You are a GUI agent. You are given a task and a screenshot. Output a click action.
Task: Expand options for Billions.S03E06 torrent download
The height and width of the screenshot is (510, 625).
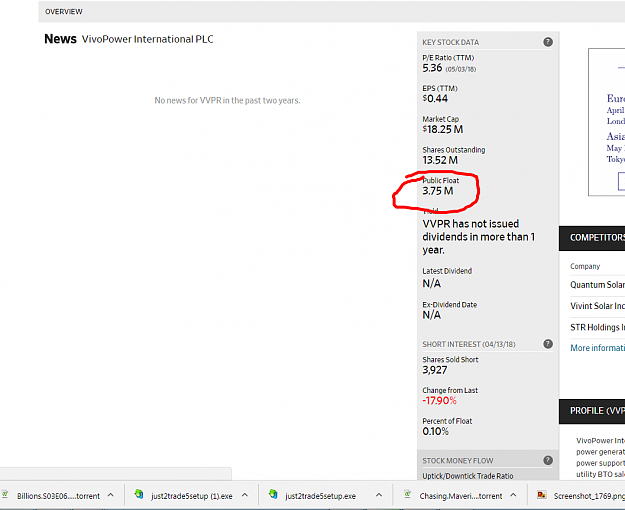111,495
